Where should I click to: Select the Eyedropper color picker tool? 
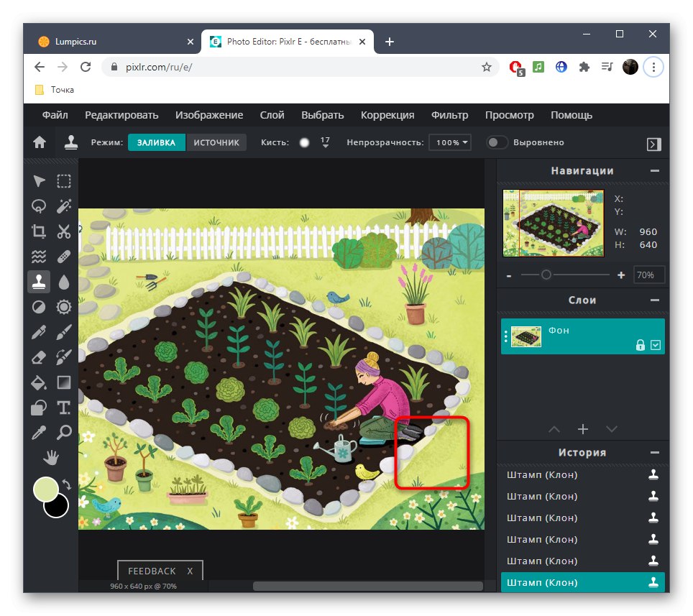[39, 433]
